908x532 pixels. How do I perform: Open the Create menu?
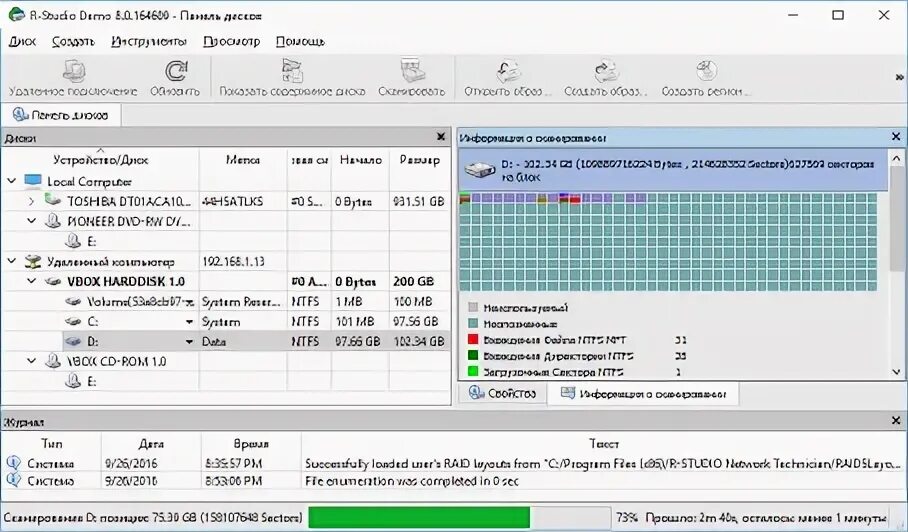click(73, 42)
